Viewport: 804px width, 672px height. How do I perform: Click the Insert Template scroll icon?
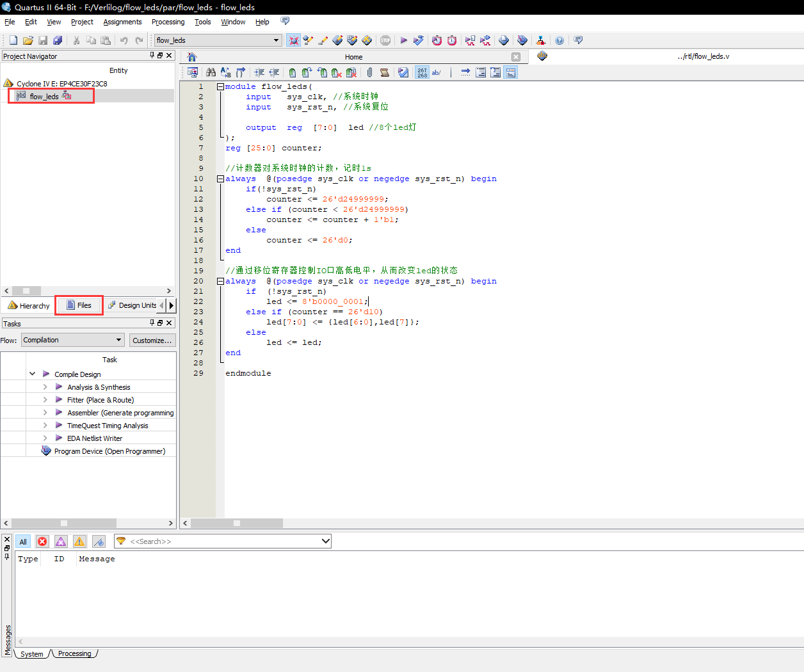(384, 72)
